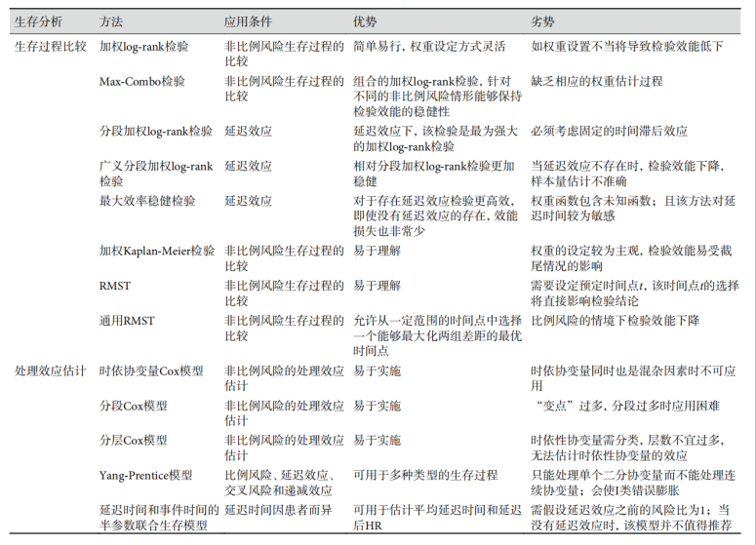Click '时依协变量同时也是混杂因素时不可应用' text

[x=633, y=378]
